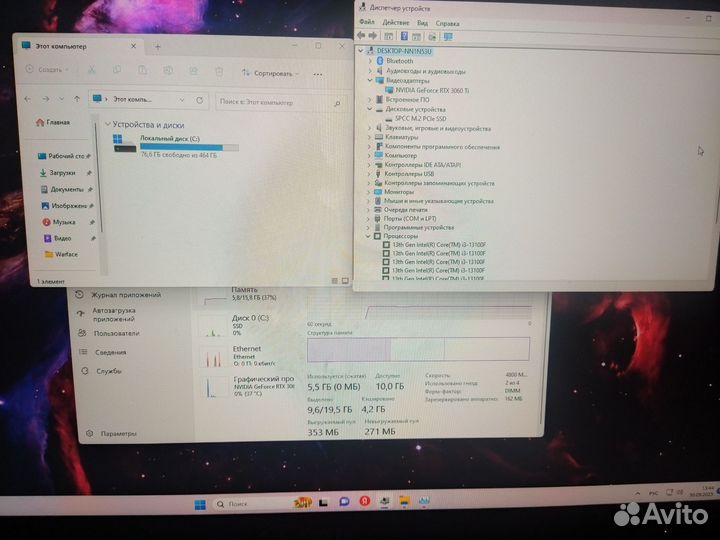Collapse Дисковые устройства category

(369, 109)
